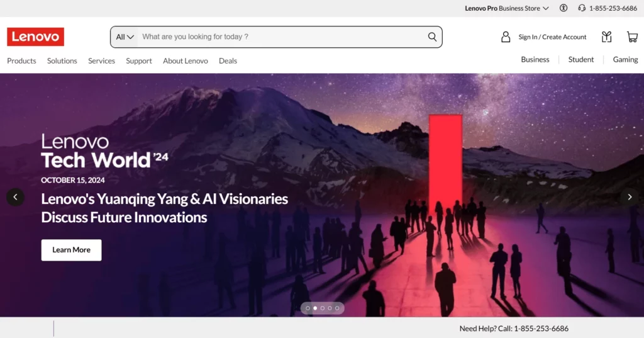Open the Solutions menu
This screenshot has width=644, height=338.
[62, 61]
